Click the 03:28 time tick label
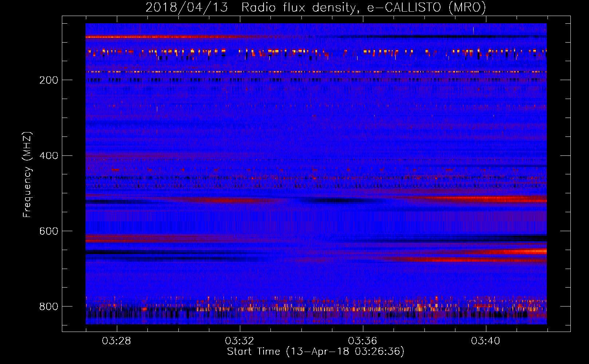 tap(116, 341)
